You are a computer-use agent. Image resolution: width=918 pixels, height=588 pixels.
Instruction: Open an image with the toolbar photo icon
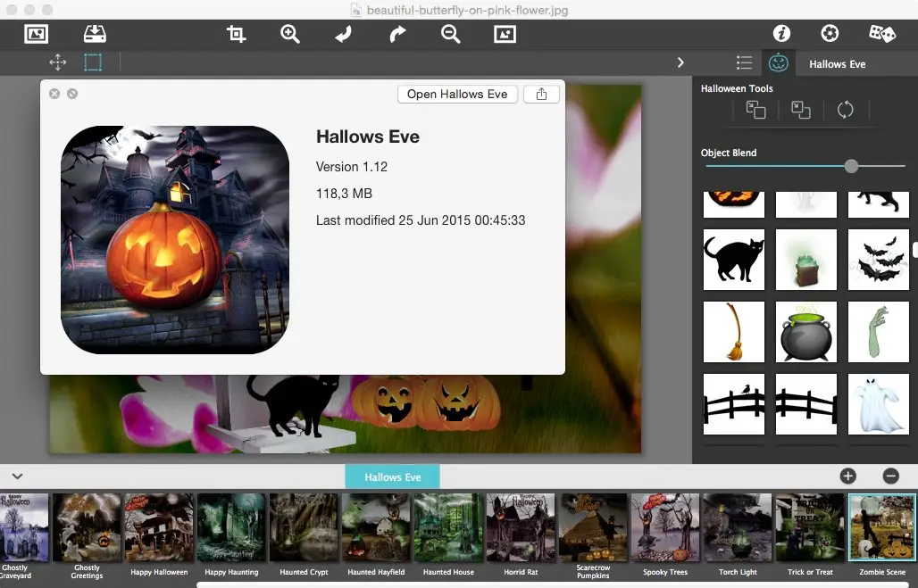(37, 34)
